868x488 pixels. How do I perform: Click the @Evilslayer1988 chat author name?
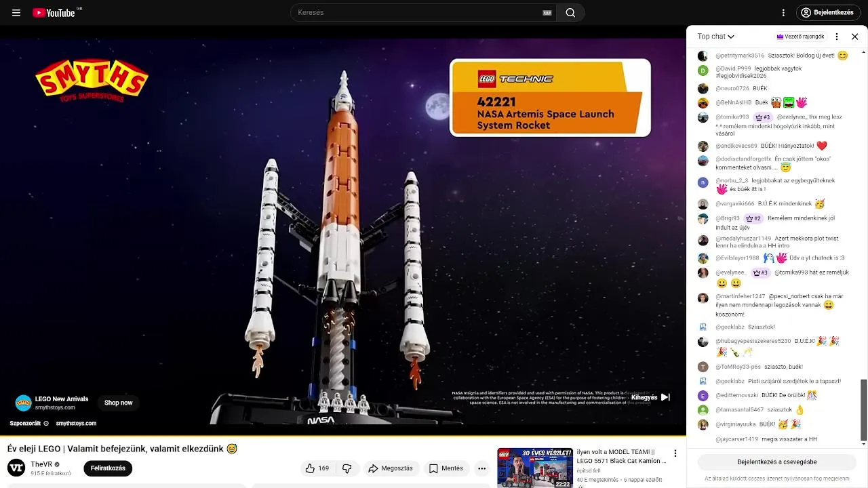point(737,258)
